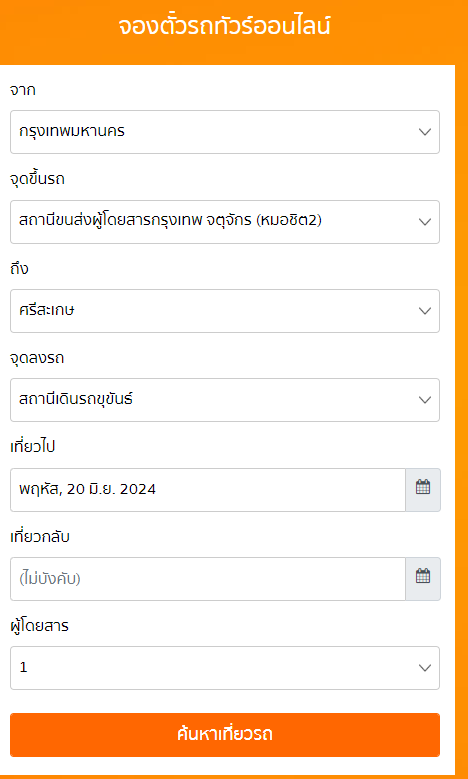Viewport: 468px width, 779px height.
Task: Click the chevron arrow beside ศรีสะเกษ
Action: click(x=425, y=311)
